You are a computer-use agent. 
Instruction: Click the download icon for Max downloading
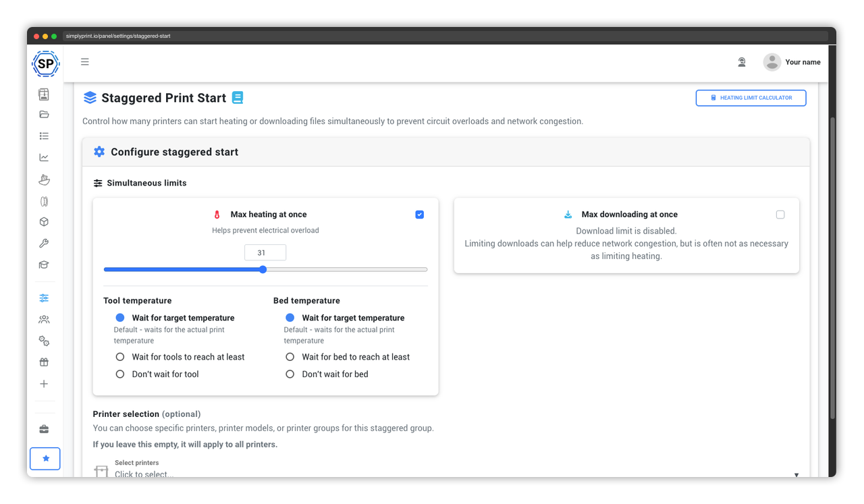point(568,215)
